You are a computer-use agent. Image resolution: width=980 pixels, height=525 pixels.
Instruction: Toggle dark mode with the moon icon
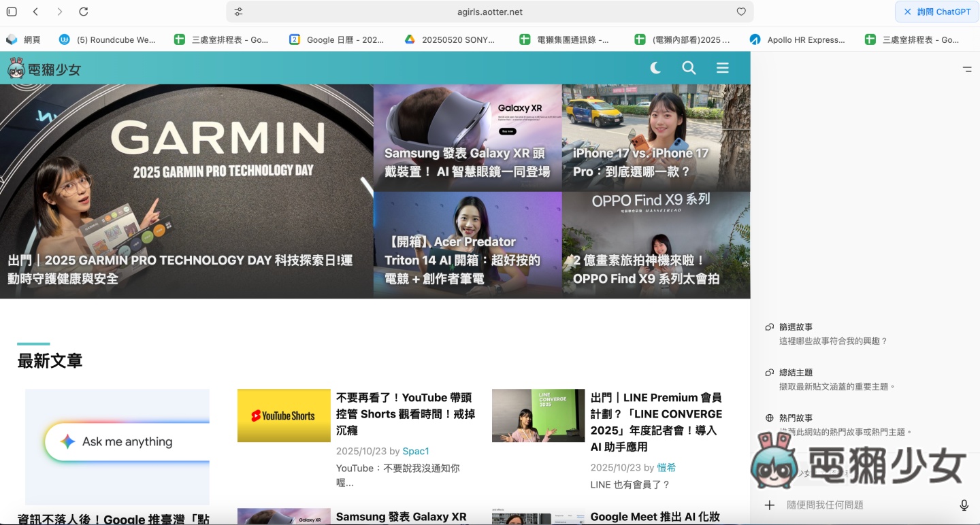tap(655, 68)
